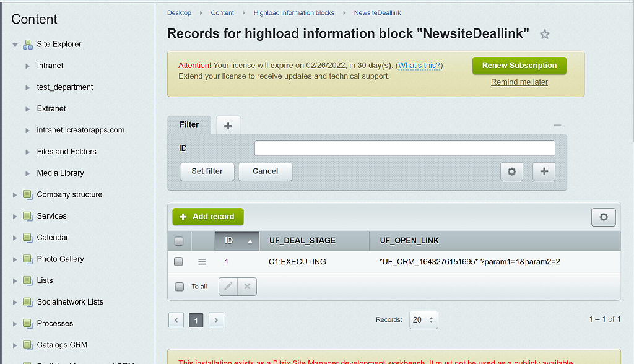The image size is (634, 364).
Task: Select the Filter tab
Action: (x=189, y=124)
